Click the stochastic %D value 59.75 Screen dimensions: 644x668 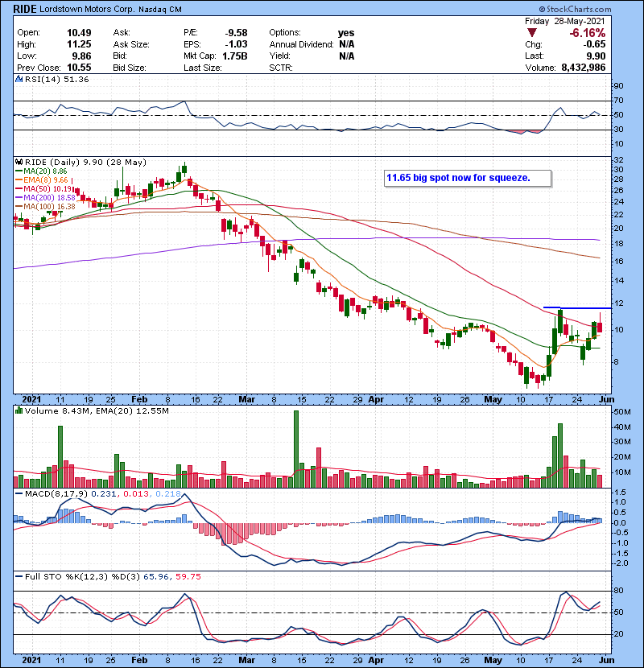188,577
